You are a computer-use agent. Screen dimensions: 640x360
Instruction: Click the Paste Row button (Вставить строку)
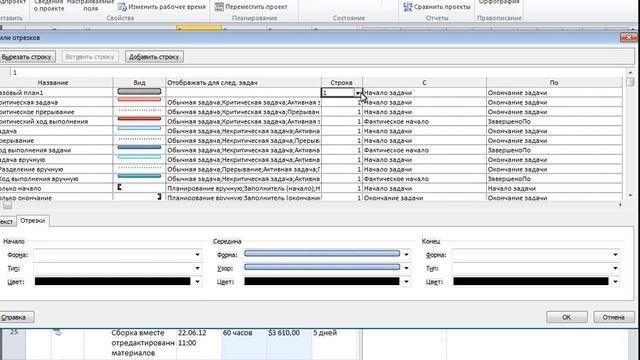point(90,57)
